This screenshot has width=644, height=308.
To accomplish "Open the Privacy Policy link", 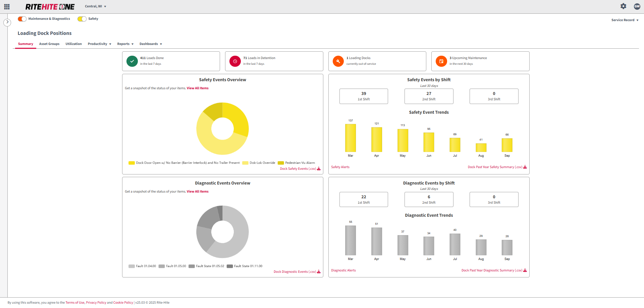I will tap(96, 303).
